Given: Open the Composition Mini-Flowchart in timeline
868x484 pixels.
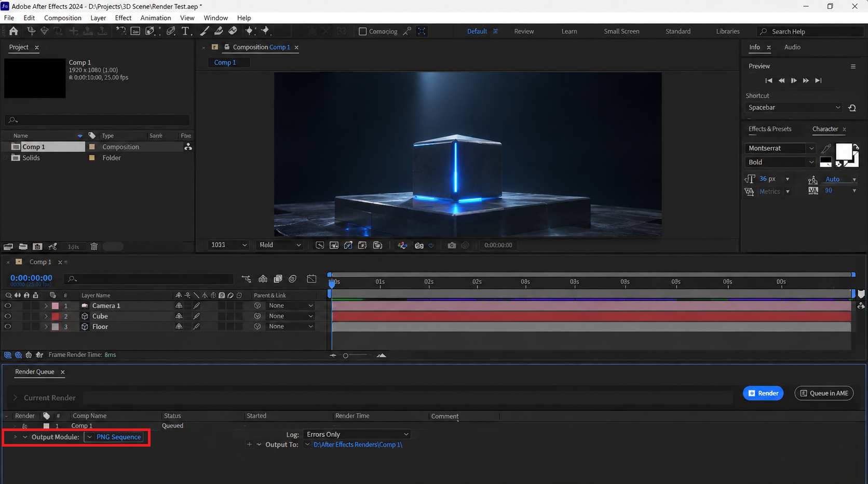Looking at the screenshot, I should (x=246, y=279).
